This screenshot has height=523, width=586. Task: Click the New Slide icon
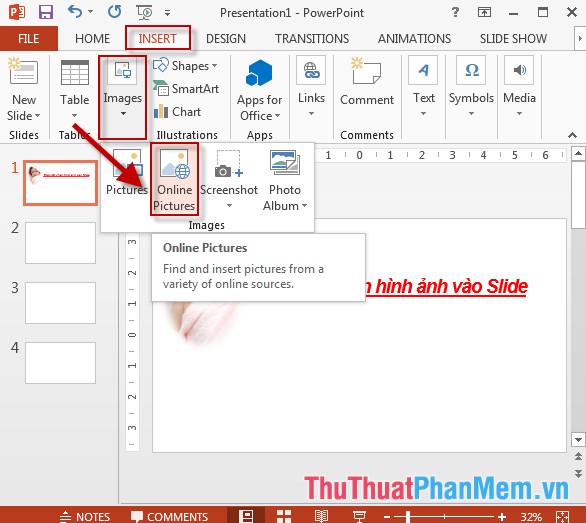(x=23, y=71)
